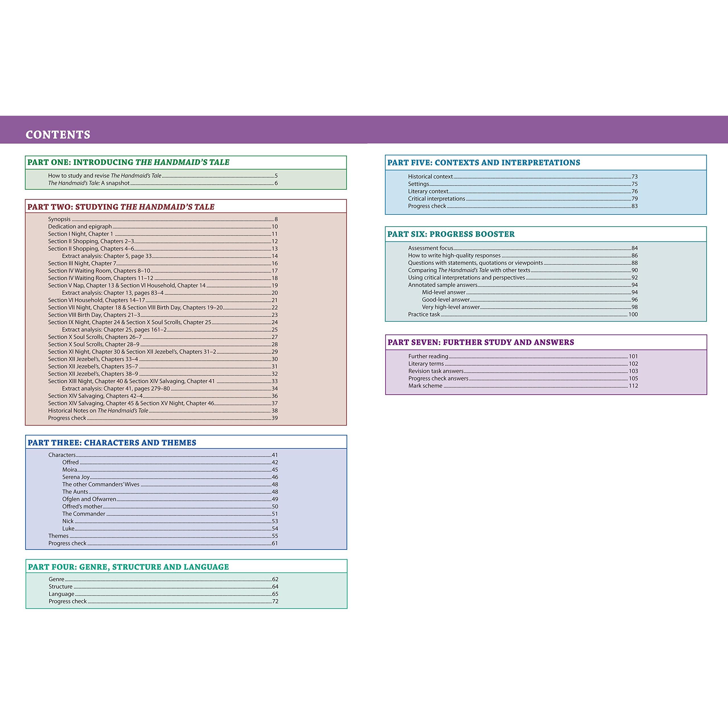The height and width of the screenshot is (728, 728).
Task: Select "Section XII Jezebel's, Chapters 33–4" line
Action: pos(163,359)
